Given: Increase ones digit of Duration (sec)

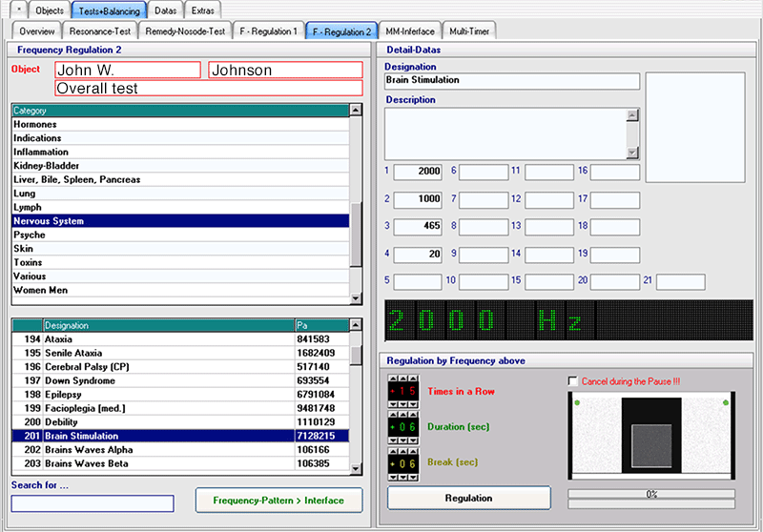Looking at the screenshot, I should 413,415.
